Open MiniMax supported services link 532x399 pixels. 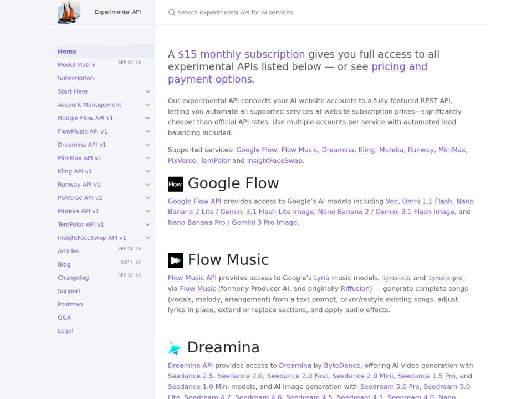[452, 150]
